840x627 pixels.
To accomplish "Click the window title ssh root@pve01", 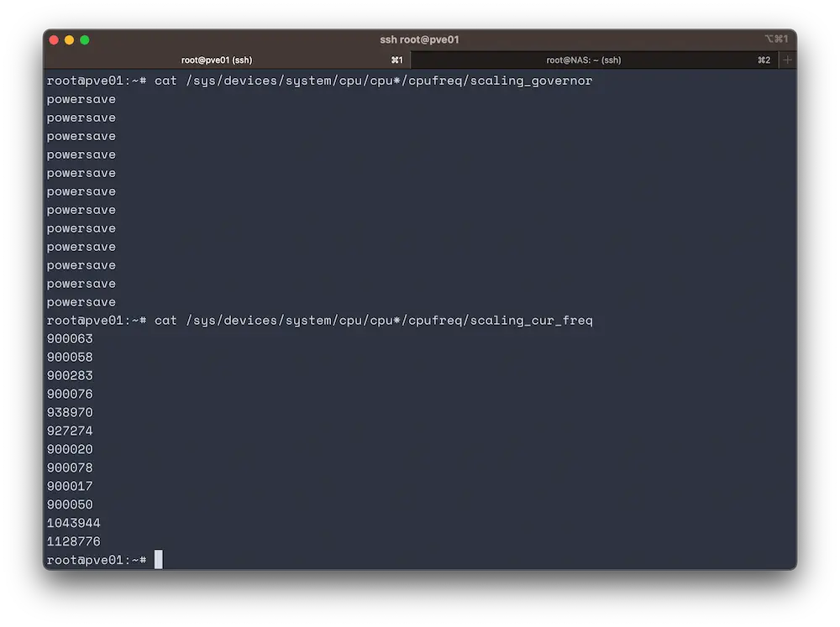I will click(x=419, y=39).
